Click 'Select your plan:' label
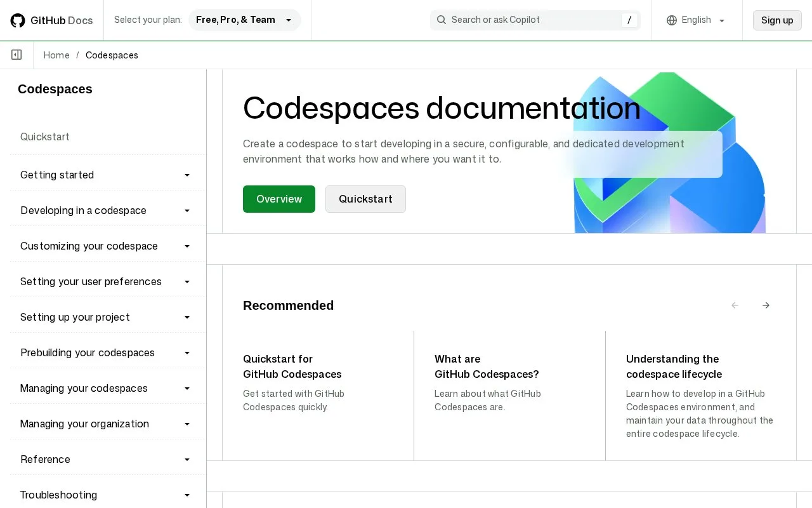The height and width of the screenshot is (508, 812). (148, 20)
